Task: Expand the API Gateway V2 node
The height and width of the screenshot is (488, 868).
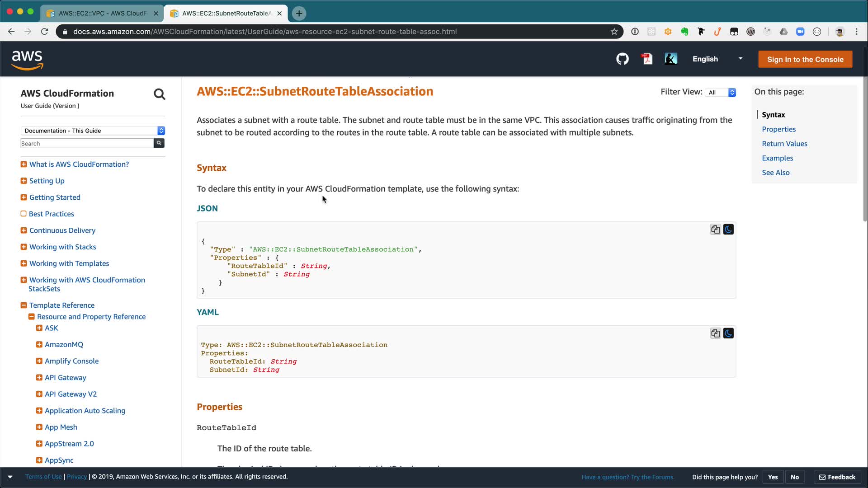Action: (39, 394)
